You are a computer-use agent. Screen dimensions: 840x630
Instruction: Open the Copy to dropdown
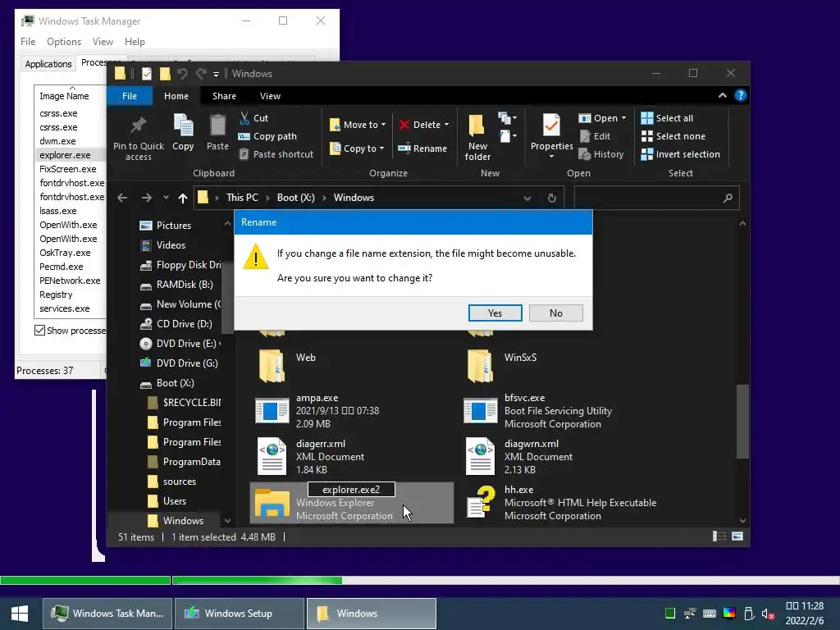357,148
